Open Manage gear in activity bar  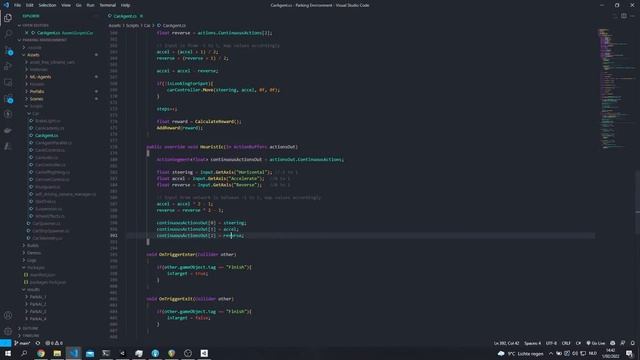pos(8,331)
